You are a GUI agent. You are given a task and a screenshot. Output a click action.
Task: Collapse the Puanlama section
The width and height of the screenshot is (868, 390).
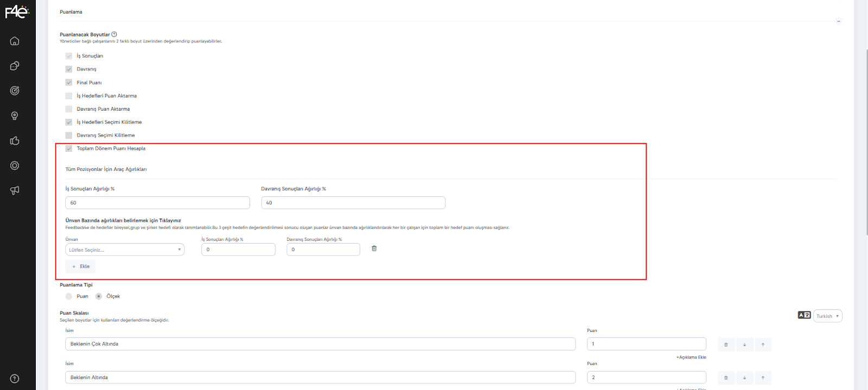coord(838,21)
